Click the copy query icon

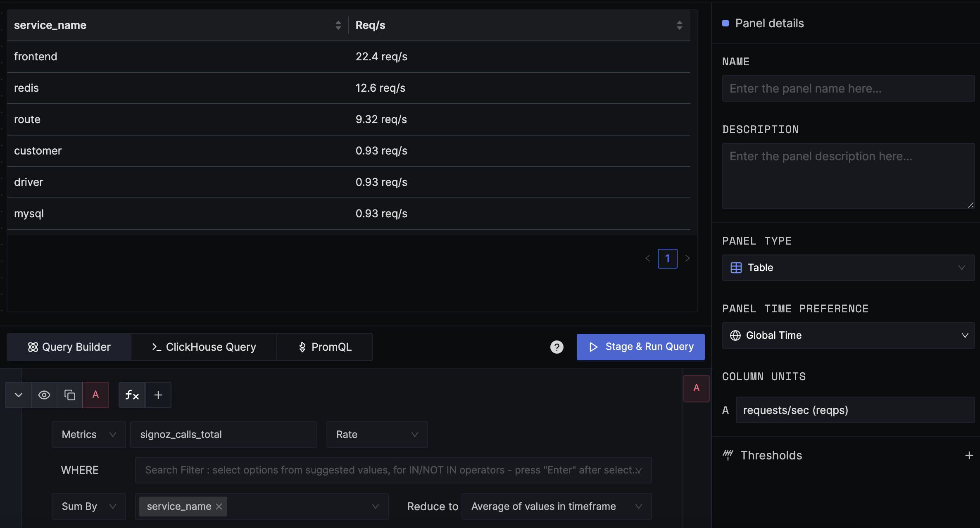click(x=69, y=395)
